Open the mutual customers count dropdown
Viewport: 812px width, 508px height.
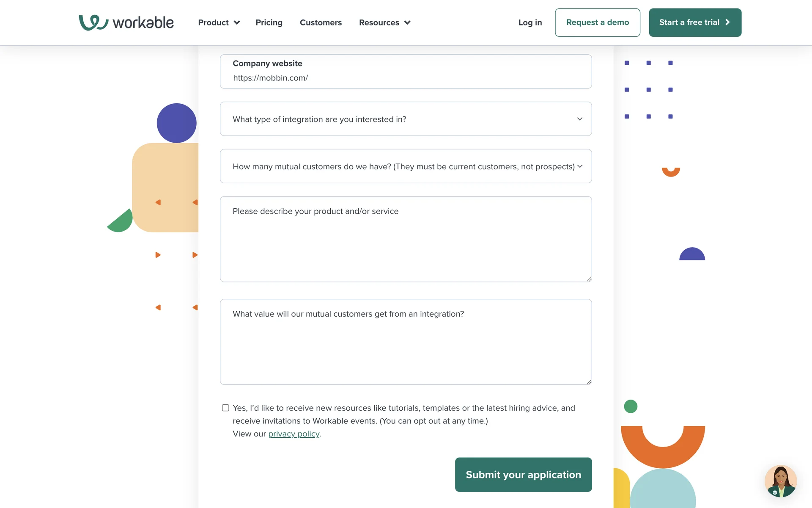point(406,166)
